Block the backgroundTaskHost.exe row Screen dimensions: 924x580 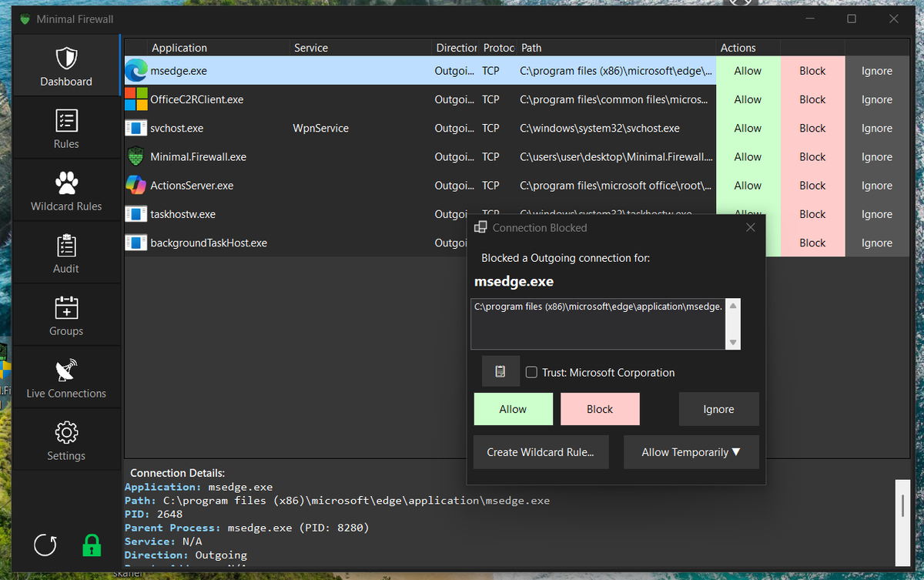(812, 243)
